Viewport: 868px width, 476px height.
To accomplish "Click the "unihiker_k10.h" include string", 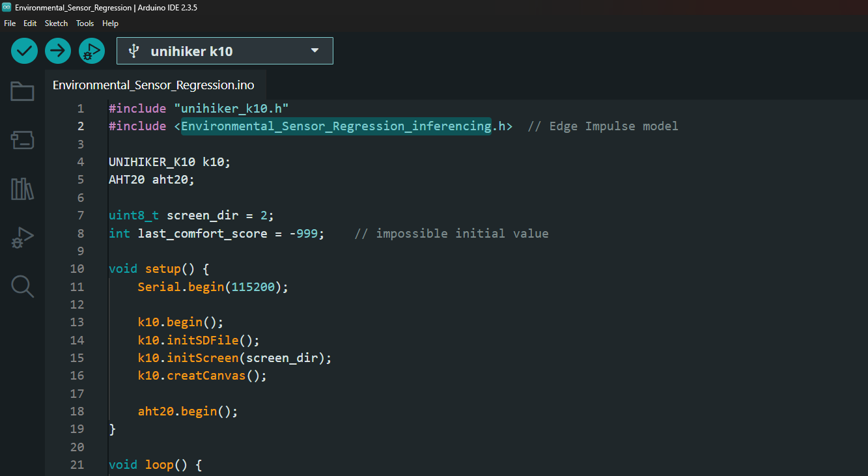I will (x=231, y=108).
